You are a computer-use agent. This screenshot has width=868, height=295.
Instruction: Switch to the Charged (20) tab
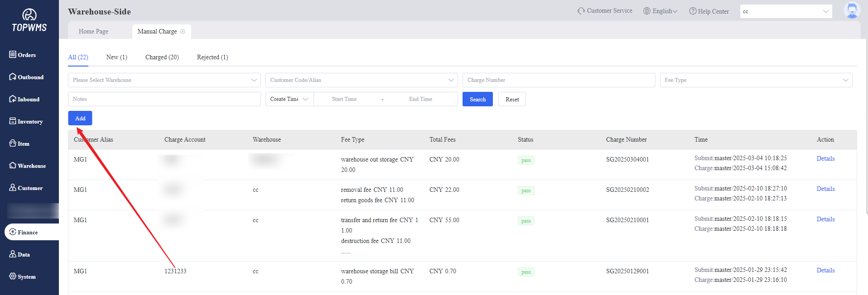(x=162, y=57)
